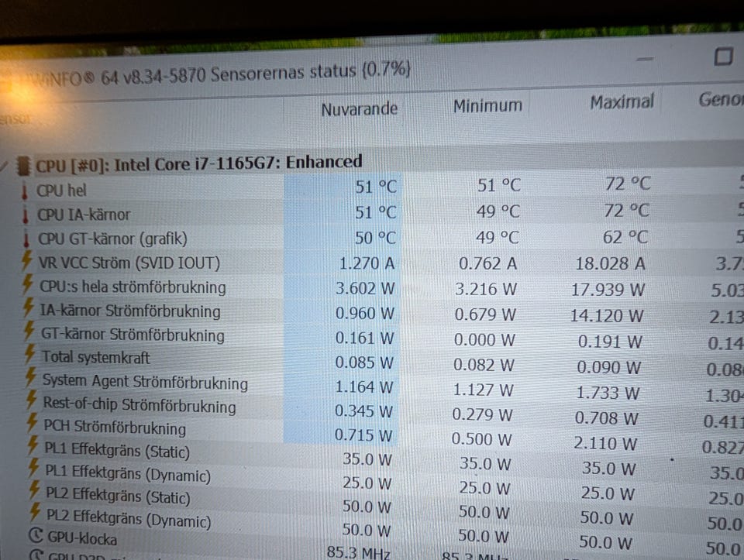Click the current value 0.960 W
Screen dimensions: 744x560
[364, 313]
